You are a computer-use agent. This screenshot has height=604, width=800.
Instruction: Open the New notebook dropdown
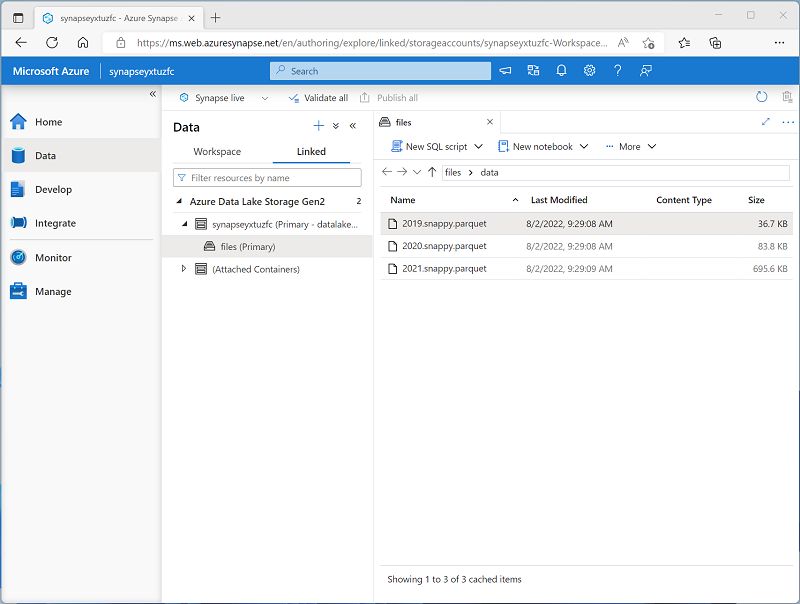(584, 147)
